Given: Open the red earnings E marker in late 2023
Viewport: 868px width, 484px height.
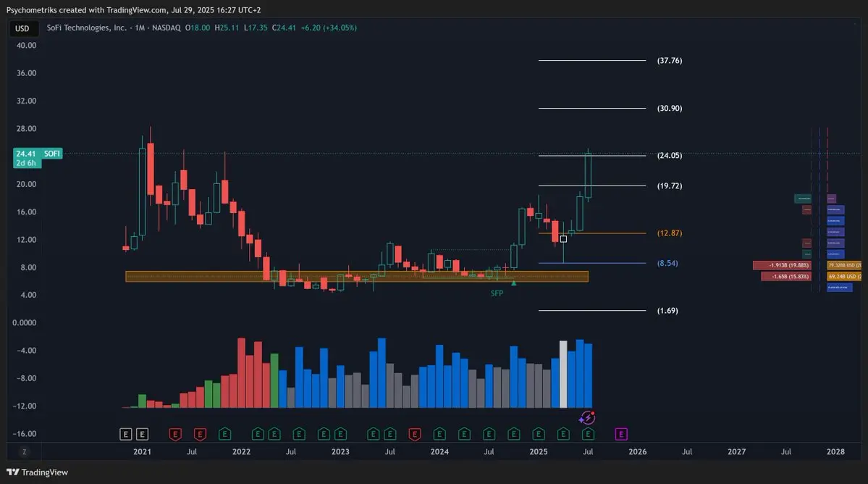Looking at the screenshot, I should 415,434.
